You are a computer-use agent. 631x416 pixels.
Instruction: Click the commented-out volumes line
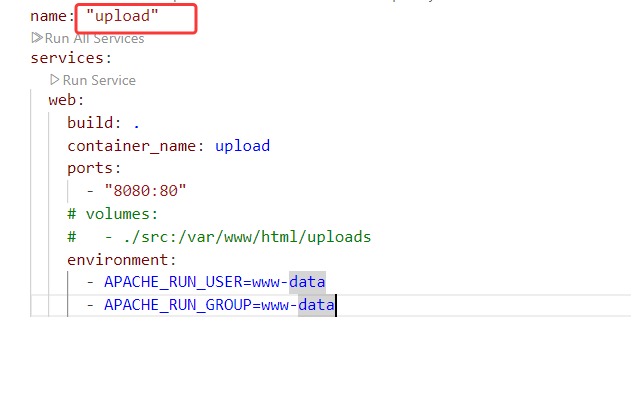tap(112, 214)
